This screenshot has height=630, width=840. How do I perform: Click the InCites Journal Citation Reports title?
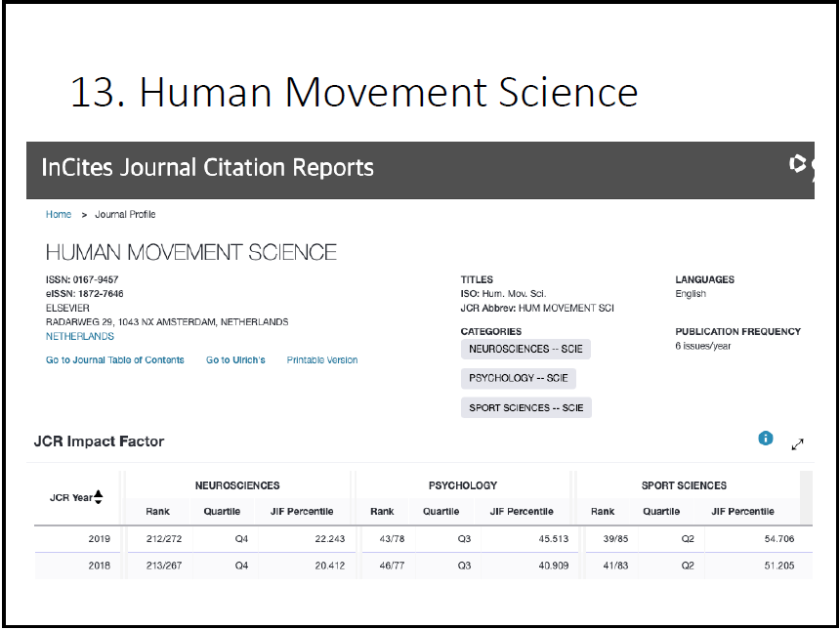pyautogui.click(x=207, y=168)
